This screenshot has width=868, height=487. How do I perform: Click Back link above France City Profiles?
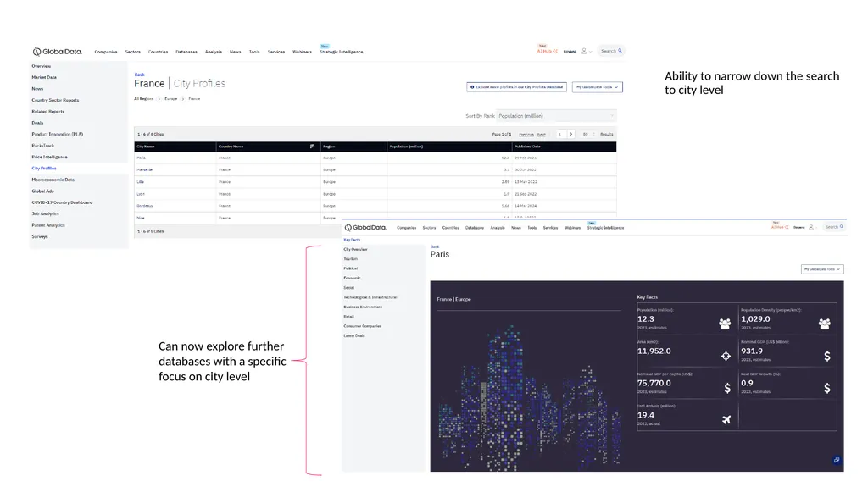pyautogui.click(x=140, y=75)
